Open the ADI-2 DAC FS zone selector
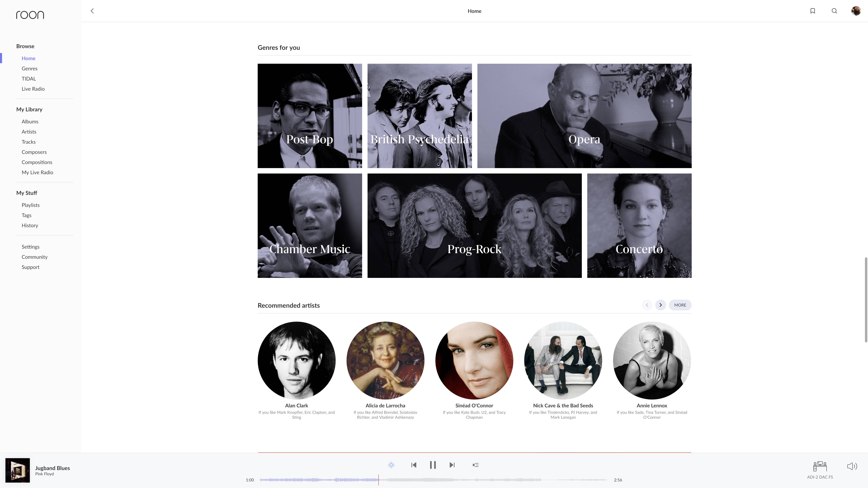The width and height of the screenshot is (868, 488). 820,470
